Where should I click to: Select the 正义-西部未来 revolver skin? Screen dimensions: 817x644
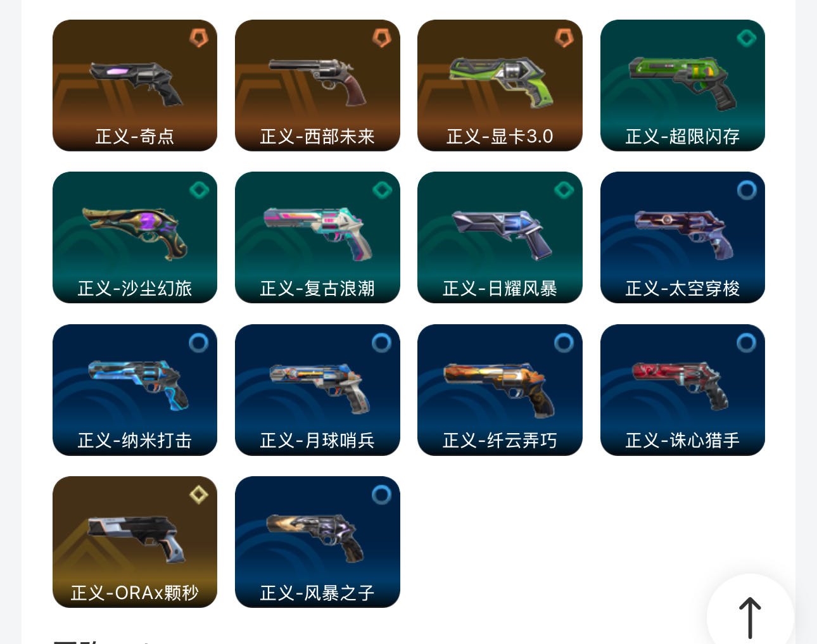click(x=317, y=85)
